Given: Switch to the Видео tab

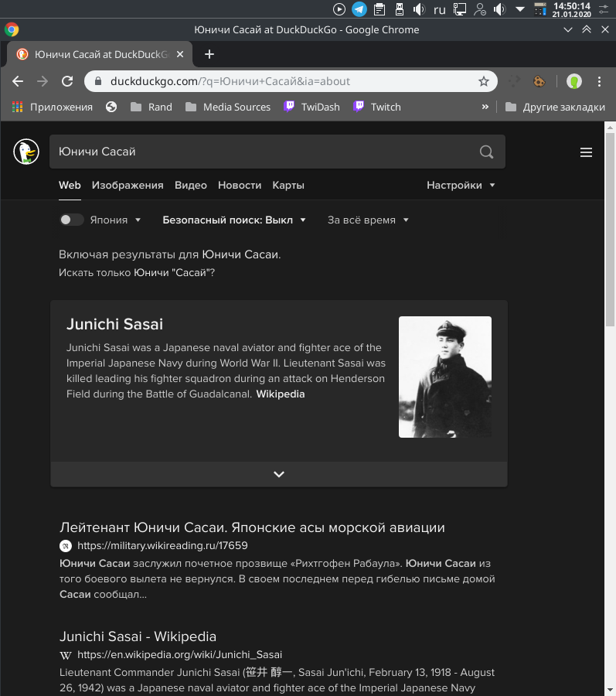Looking at the screenshot, I should point(191,185).
